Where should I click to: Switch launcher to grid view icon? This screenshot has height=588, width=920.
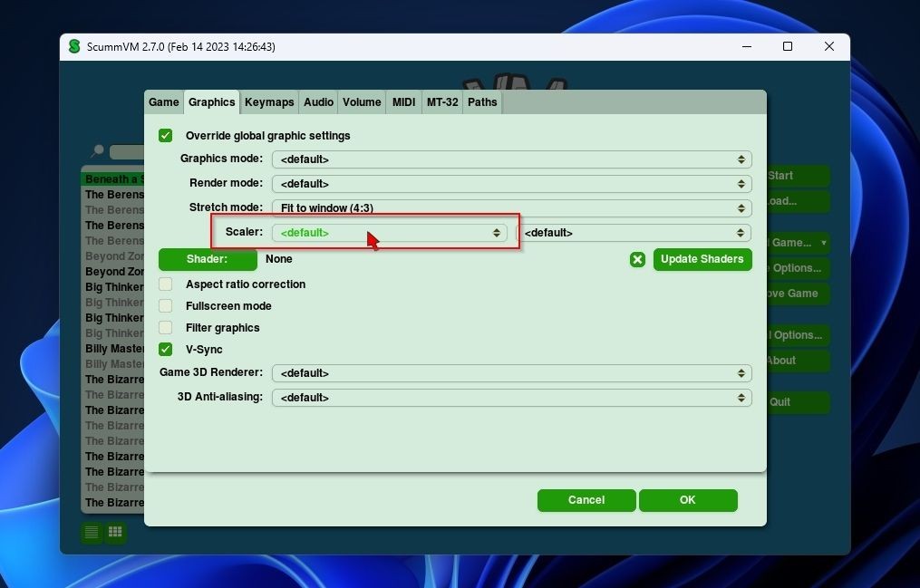click(x=115, y=532)
